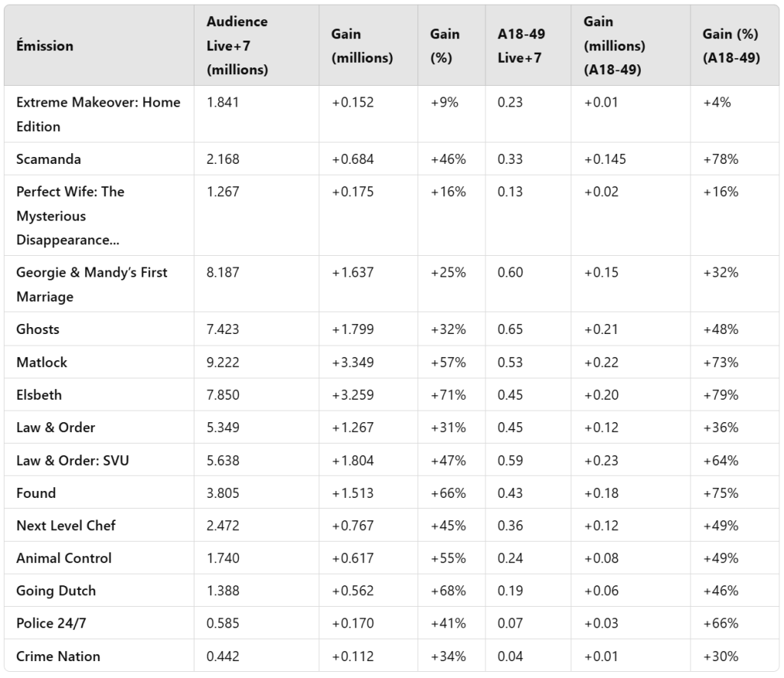
Task: Click the Perfect Wife: The Mysterious Disappearance cell
Action: point(70,215)
